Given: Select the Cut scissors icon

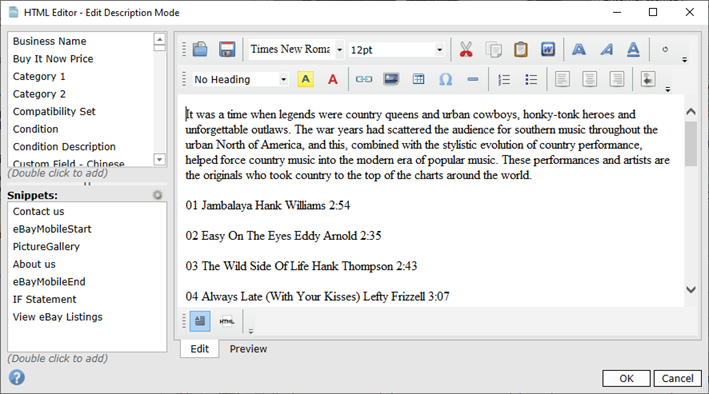Looking at the screenshot, I should pos(466,49).
